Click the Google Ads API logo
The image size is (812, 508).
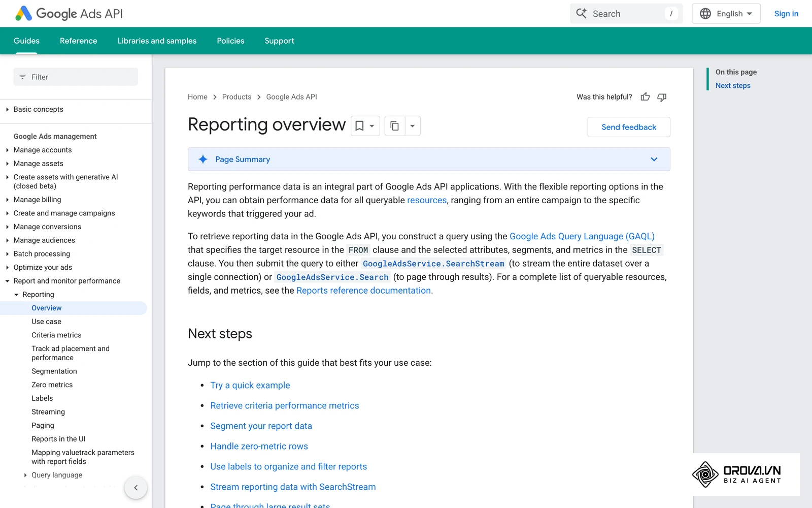pyautogui.click(x=69, y=14)
